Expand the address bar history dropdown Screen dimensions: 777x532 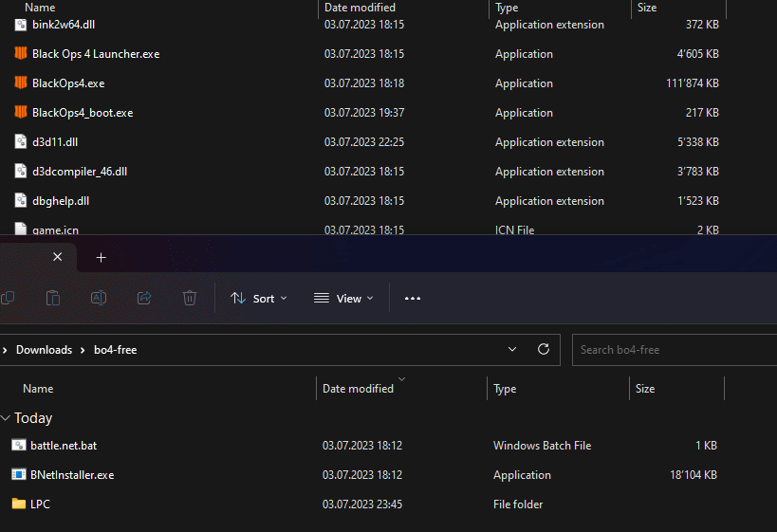[512, 349]
